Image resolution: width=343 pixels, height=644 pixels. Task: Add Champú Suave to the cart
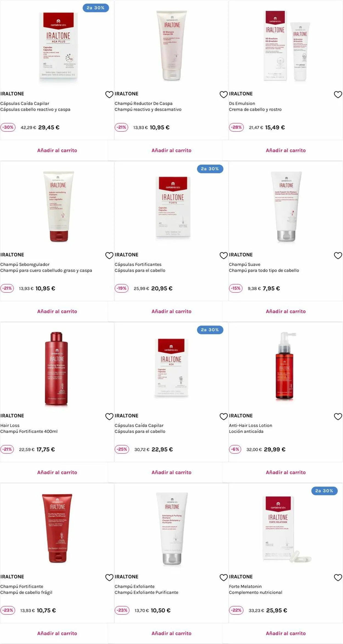pos(286,311)
